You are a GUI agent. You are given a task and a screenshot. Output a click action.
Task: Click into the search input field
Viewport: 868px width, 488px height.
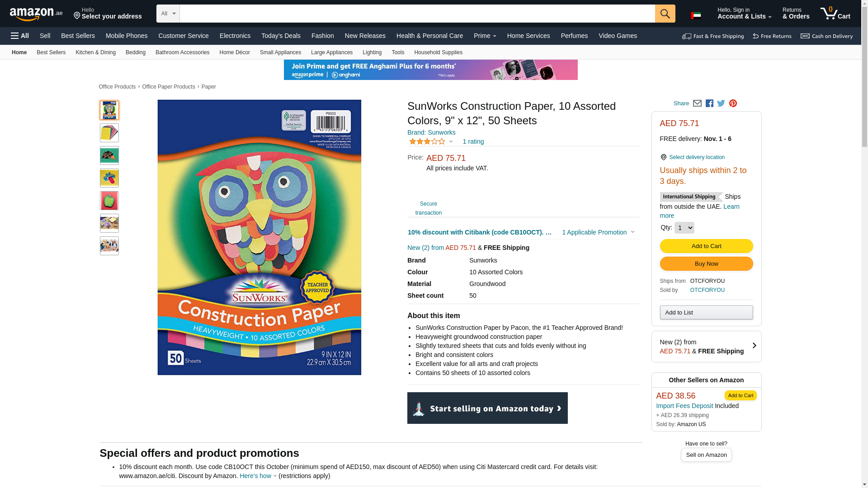pos(417,14)
